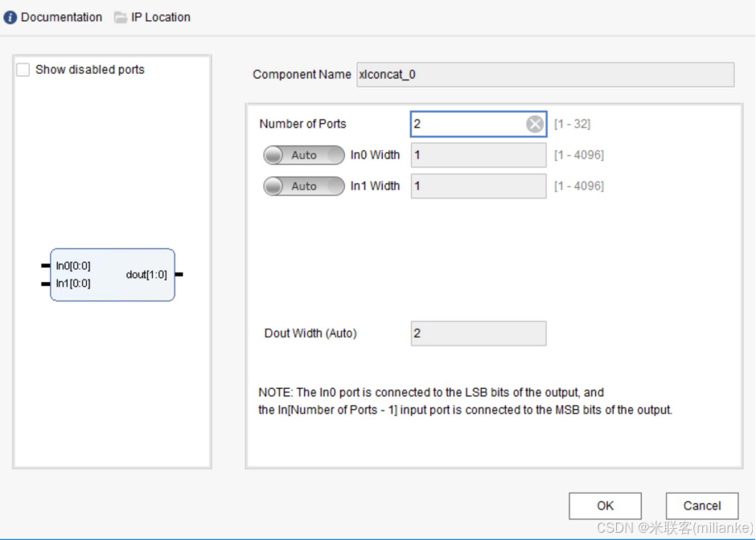Screen dimensions: 756x540
Task: Click the IP Location folder icon
Action: [121, 17]
